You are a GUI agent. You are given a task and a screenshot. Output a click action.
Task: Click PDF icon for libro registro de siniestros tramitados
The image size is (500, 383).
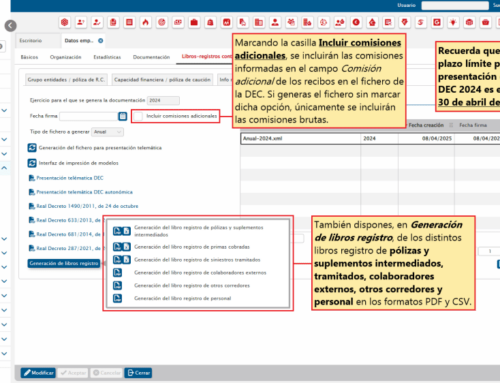(117, 260)
